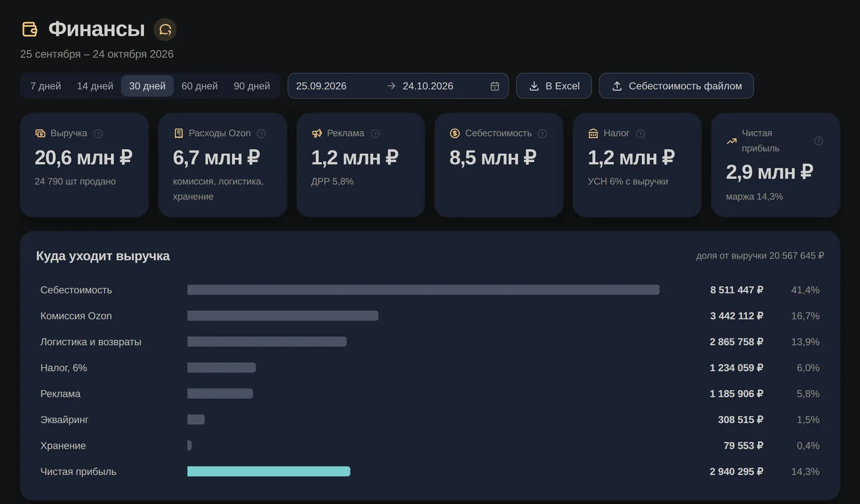This screenshot has width=860, height=504.
Task: Switch to the 90 дней period
Action: click(252, 86)
